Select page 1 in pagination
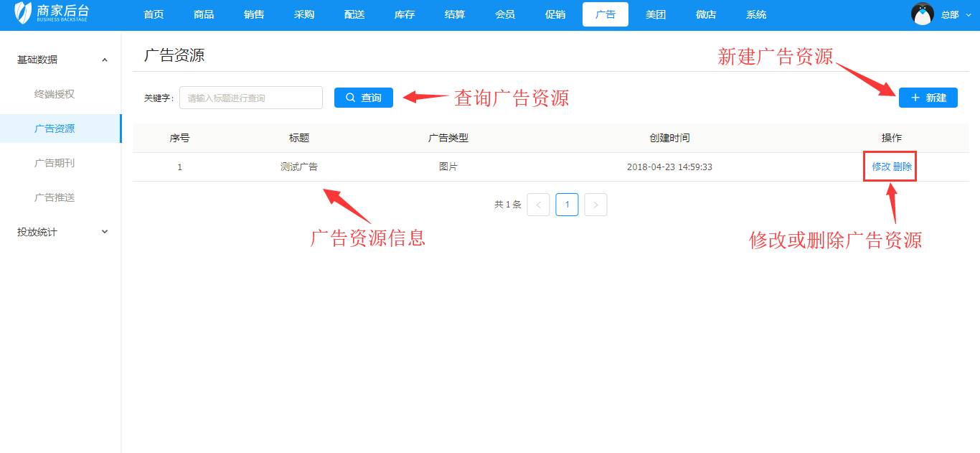 (x=567, y=205)
